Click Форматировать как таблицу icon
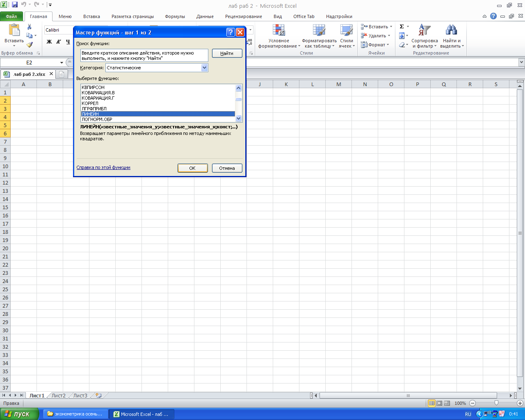 (x=319, y=30)
